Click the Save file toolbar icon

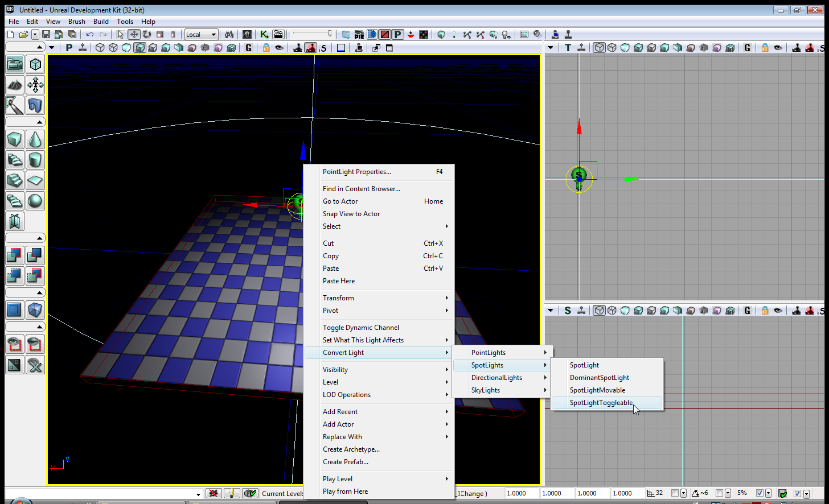click(x=46, y=35)
